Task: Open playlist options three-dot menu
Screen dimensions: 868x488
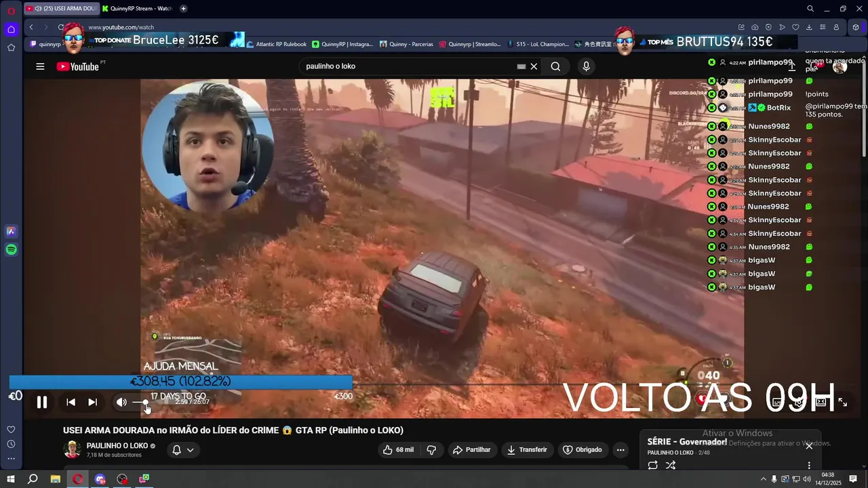Action: 808,465
